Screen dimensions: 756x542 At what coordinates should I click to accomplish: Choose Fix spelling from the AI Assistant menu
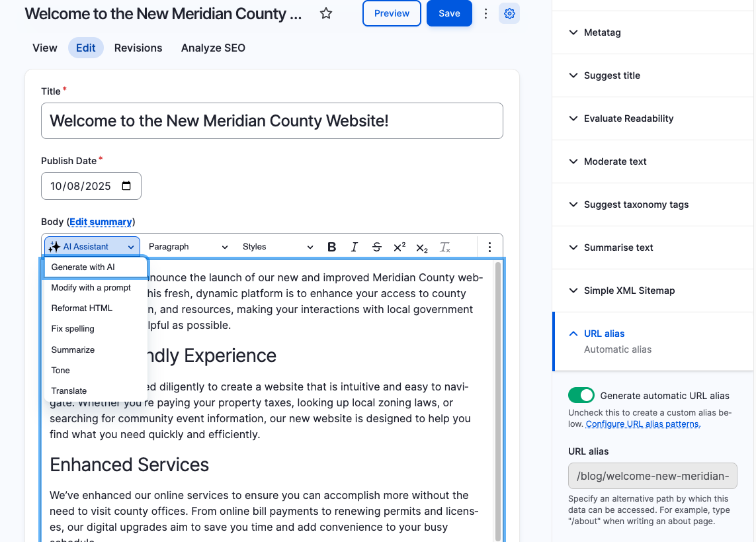(x=73, y=329)
